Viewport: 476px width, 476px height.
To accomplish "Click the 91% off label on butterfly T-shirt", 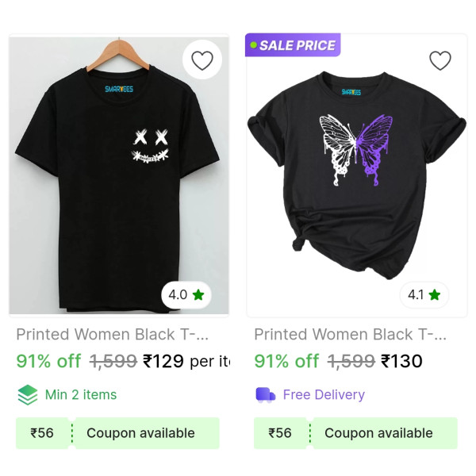I will [x=286, y=362].
